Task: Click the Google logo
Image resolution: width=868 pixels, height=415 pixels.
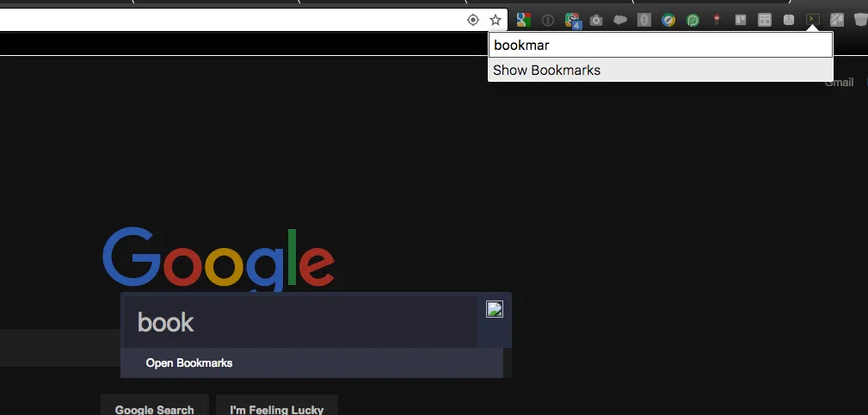Action: 219,259
